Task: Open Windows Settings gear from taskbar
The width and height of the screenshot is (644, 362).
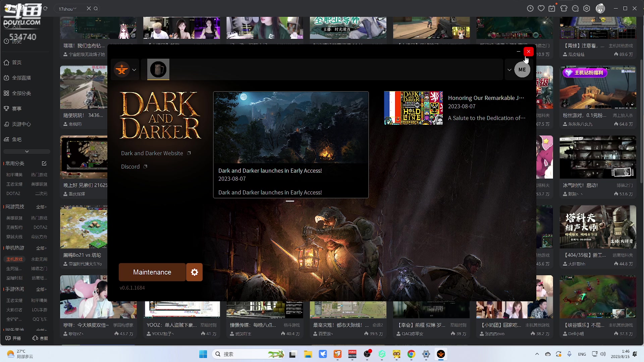Action: (426, 354)
